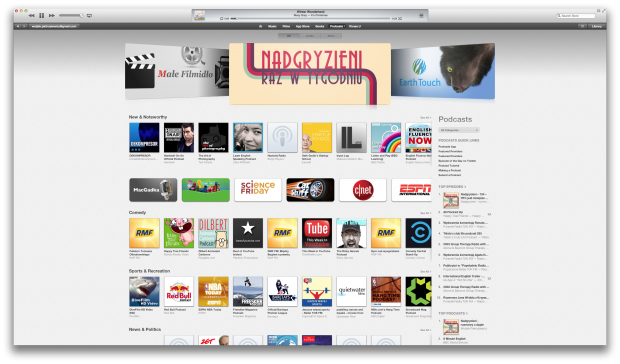Enter full screen mode

(604, 11)
